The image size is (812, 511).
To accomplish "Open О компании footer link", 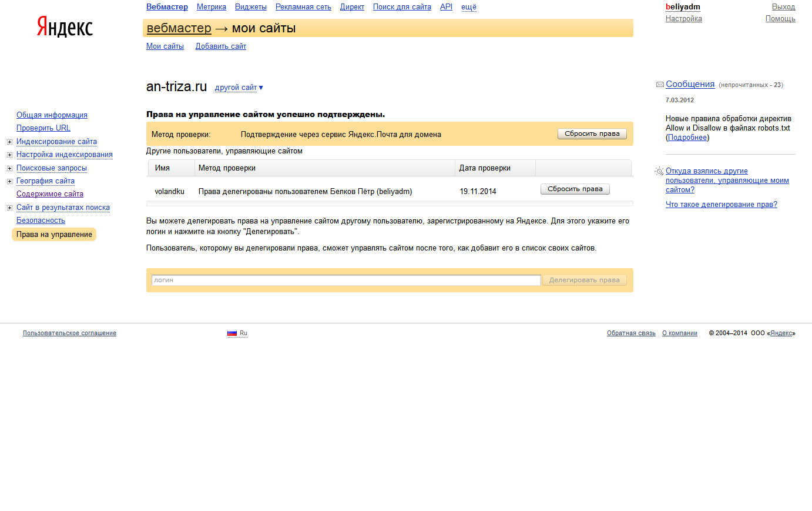I will 680,333.
